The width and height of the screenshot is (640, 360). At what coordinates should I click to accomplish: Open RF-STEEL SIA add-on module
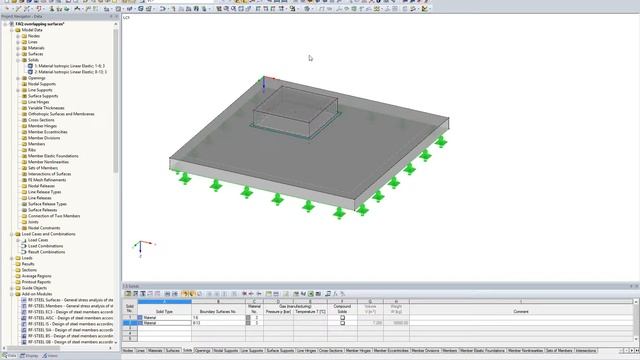point(70,330)
